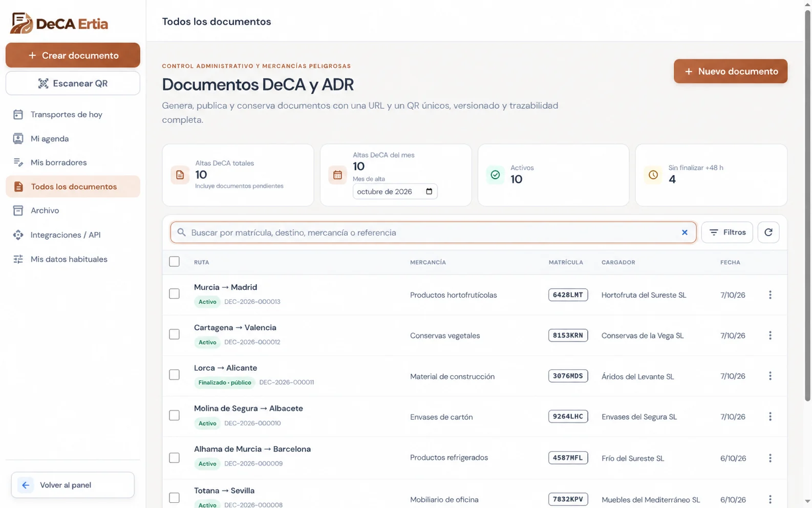
Task: Check the Lorca → Alicante row checkbox
Action: click(174, 375)
